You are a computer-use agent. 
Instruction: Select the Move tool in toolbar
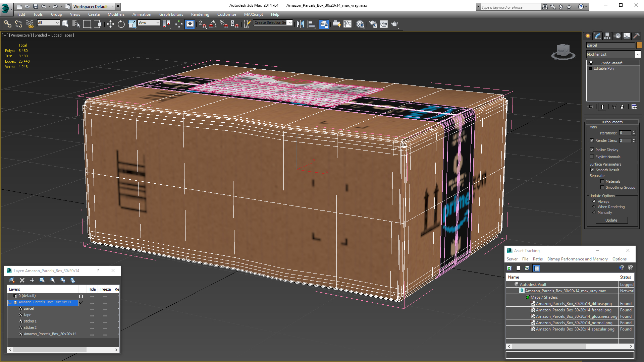click(110, 24)
